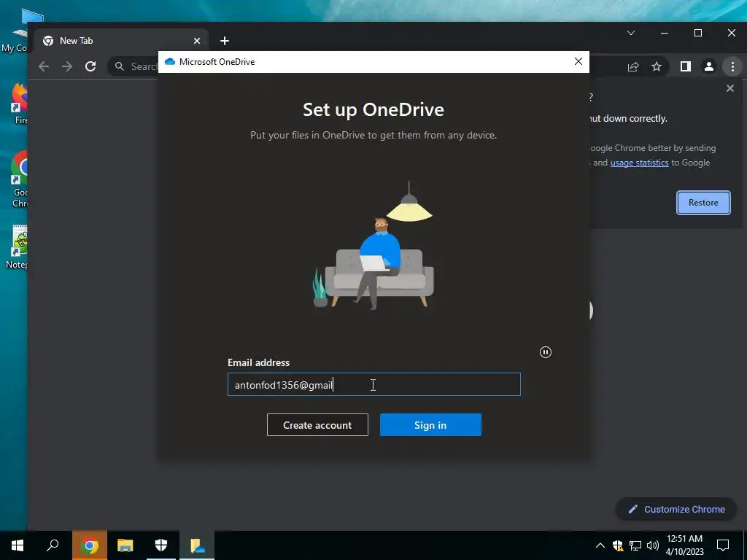Open Chrome tab search chevron
747x560 pixels.
(631, 33)
